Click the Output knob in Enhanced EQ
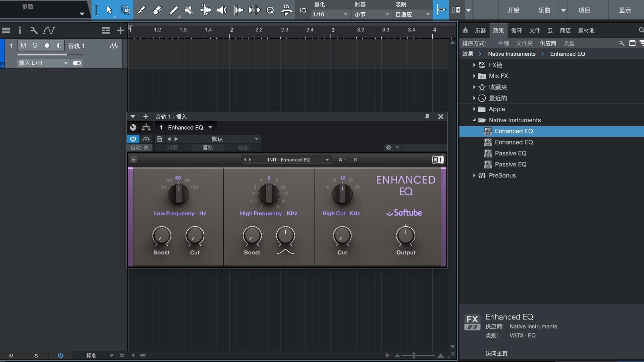 click(x=406, y=236)
